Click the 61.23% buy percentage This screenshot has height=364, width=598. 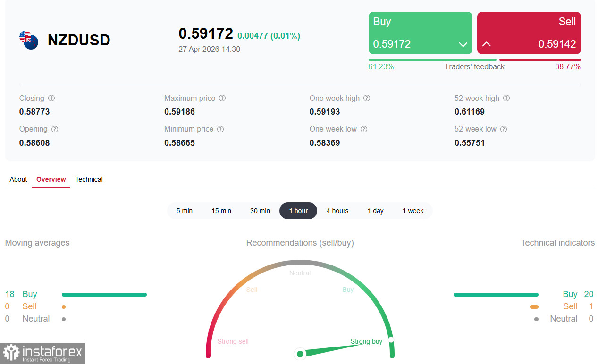tap(381, 67)
